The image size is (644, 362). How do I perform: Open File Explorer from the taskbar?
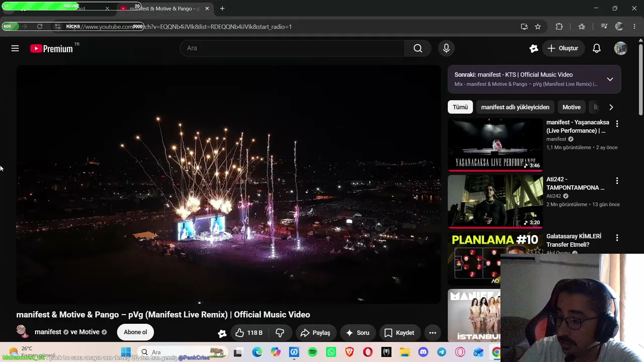(405, 352)
